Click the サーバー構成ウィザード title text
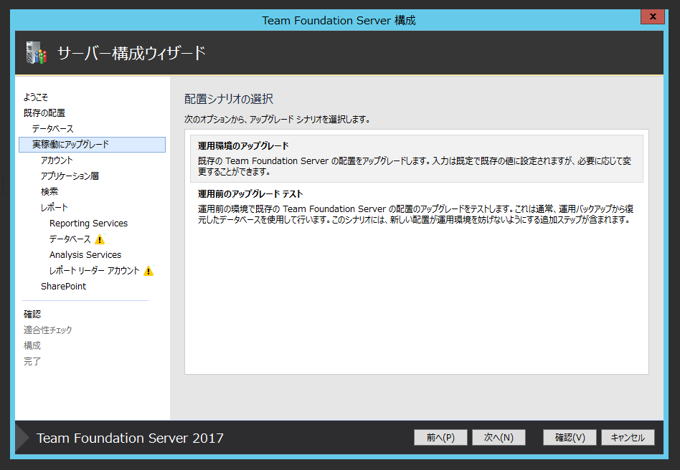The image size is (680, 470). (131, 53)
